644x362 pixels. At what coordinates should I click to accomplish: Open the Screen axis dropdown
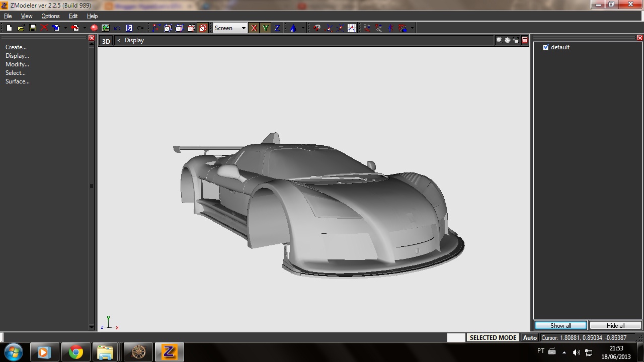244,28
